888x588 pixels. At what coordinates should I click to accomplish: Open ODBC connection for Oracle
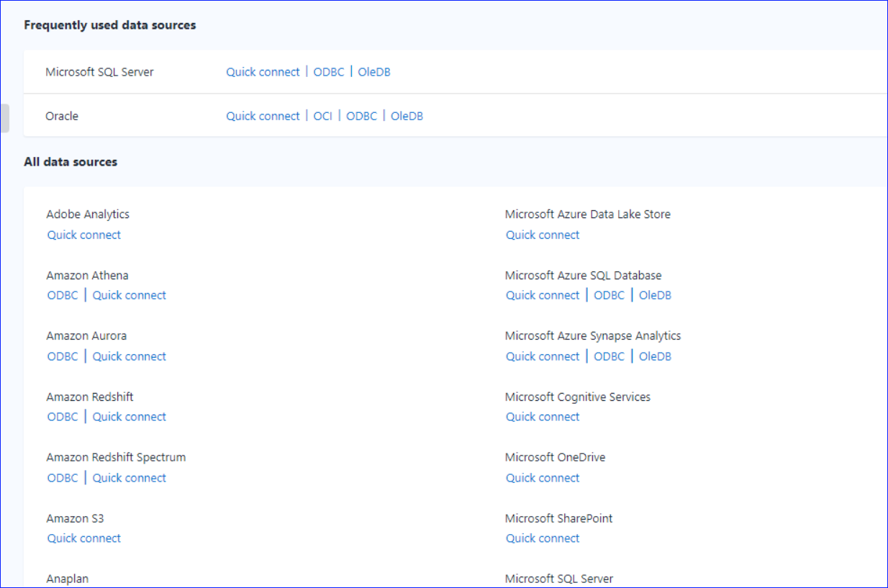tap(361, 116)
